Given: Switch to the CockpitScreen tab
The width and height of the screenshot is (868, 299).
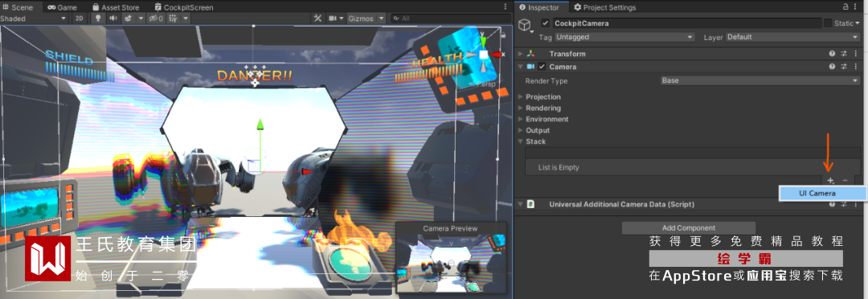Looking at the screenshot, I should coord(184,7).
